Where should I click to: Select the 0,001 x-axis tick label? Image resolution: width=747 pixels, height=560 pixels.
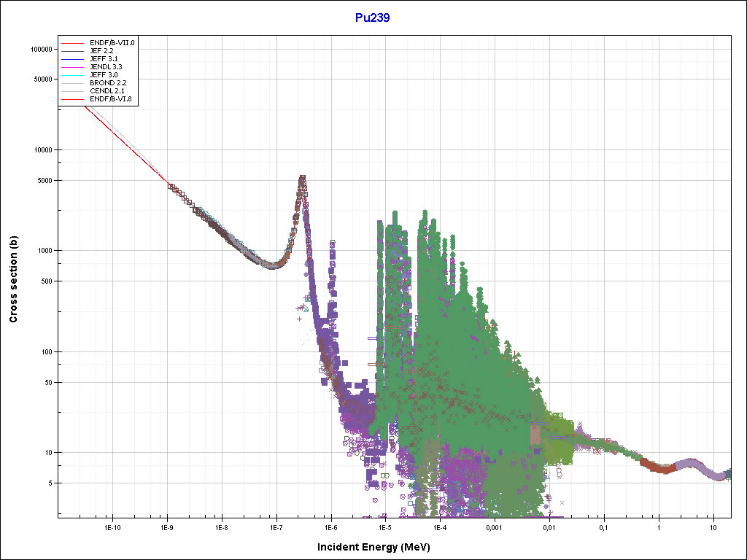click(494, 526)
